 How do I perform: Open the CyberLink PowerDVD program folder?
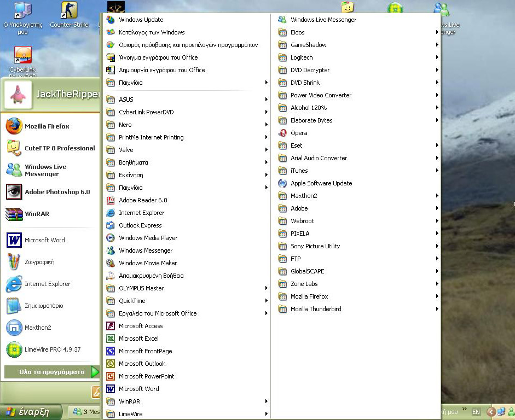point(187,112)
